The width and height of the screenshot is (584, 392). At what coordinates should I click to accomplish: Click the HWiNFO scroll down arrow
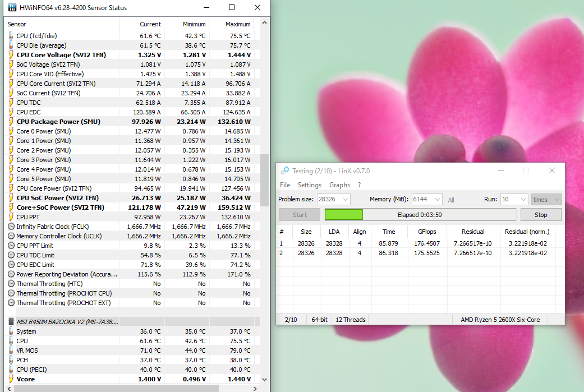click(264, 379)
